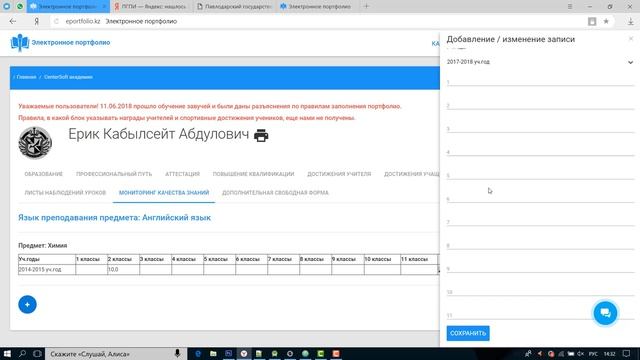This screenshot has height=360, width=640.
Task: Click the blue plus add-record button
Action: [27, 304]
